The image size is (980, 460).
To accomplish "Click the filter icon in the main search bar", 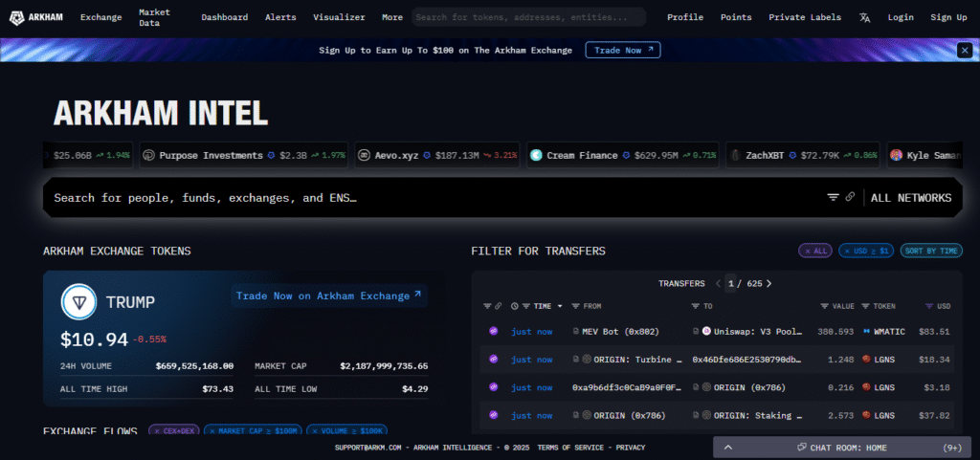I will [x=834, y=197].
